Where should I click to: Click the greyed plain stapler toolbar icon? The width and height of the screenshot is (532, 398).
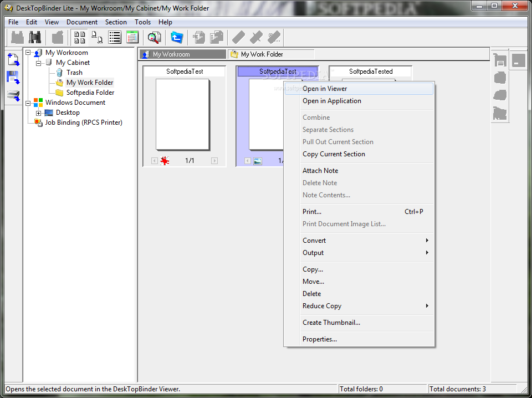[238, 37]
